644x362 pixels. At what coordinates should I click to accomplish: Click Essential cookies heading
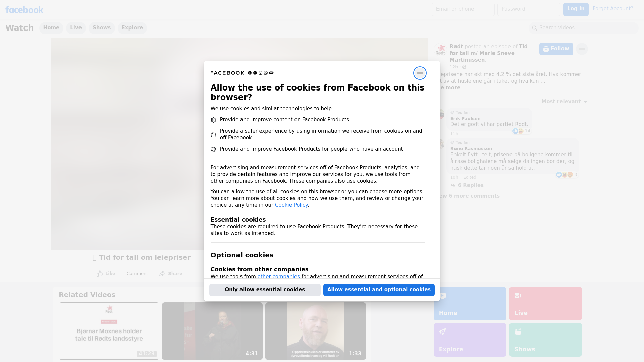238,220
